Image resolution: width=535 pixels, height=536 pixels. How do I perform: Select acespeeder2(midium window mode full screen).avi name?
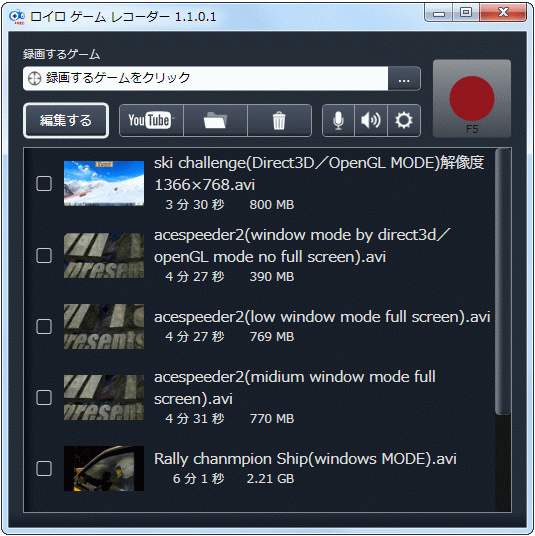295,388
